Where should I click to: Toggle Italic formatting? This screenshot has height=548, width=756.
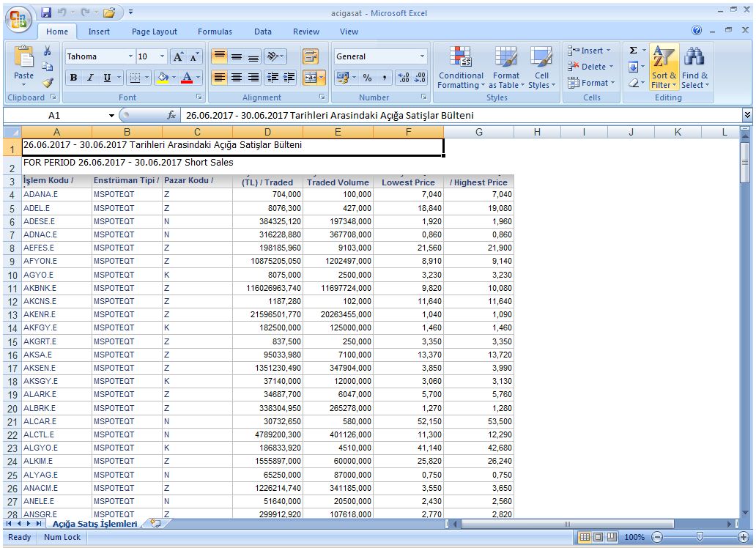[90, 78]
